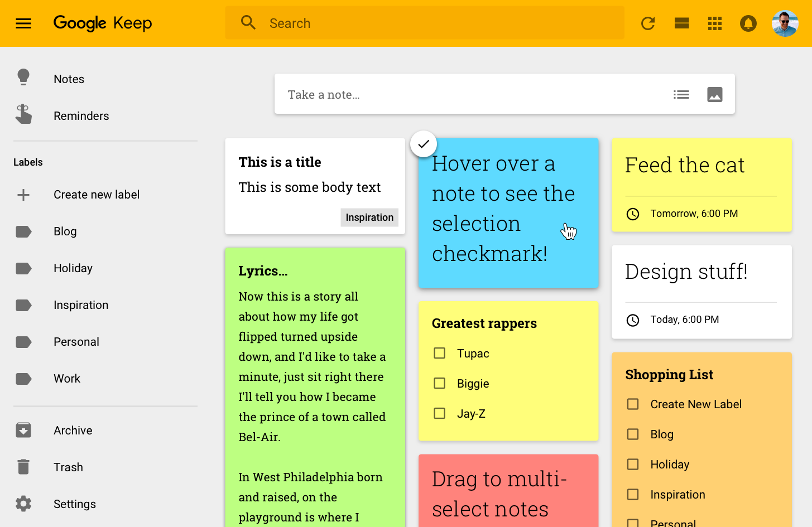Screen dimensions: 812x527
Task: Go to Archive in the sidebar
Action: [73, 431]
